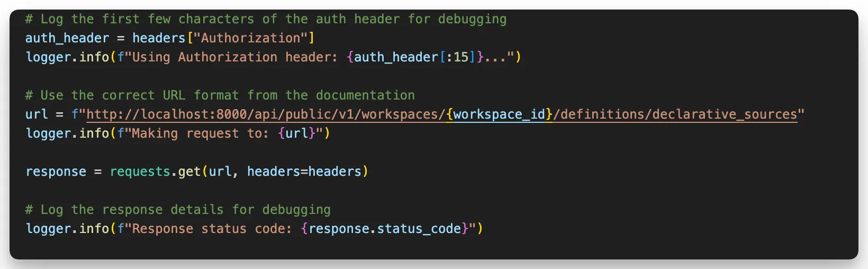Screen dimensions: 868x269
Task: Click the "Response status code:" log string
Action: 212,229
